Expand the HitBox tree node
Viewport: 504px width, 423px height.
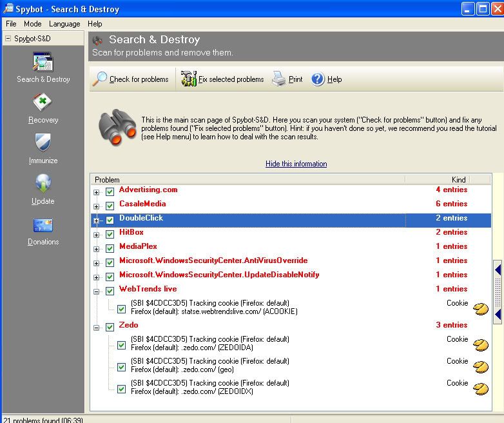pyautogui.click(x=96, y=235)
